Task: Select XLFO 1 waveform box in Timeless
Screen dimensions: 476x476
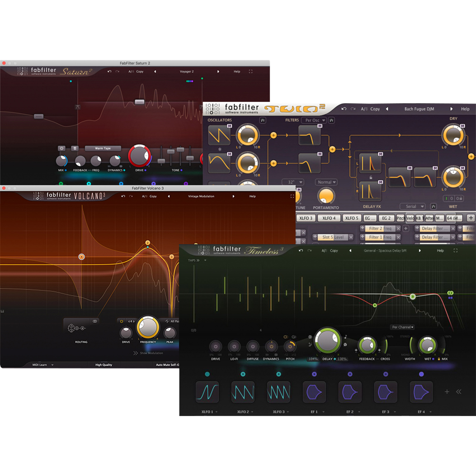Action: coord(207,392)
